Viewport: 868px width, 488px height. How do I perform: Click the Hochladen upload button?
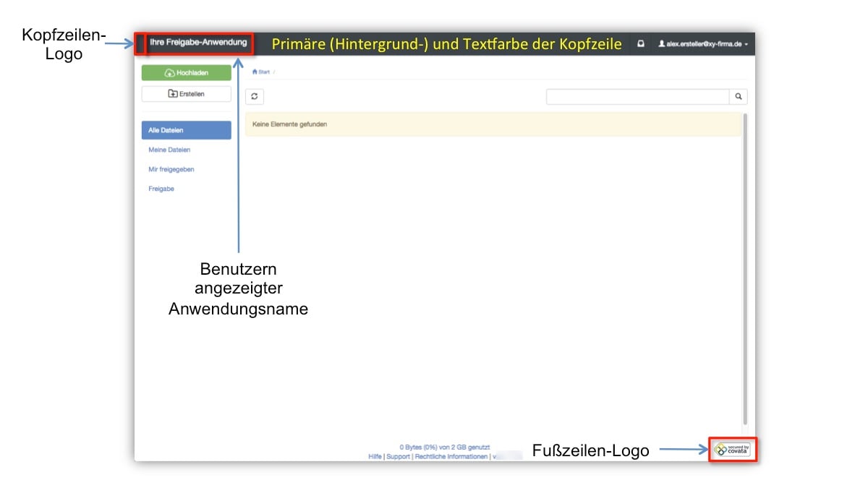(x=187, y=73)
